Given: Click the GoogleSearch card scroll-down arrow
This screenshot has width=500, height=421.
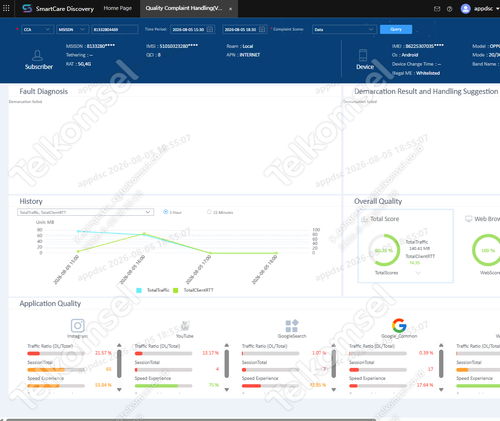Looking at the screenshot, I should (334, 389).
